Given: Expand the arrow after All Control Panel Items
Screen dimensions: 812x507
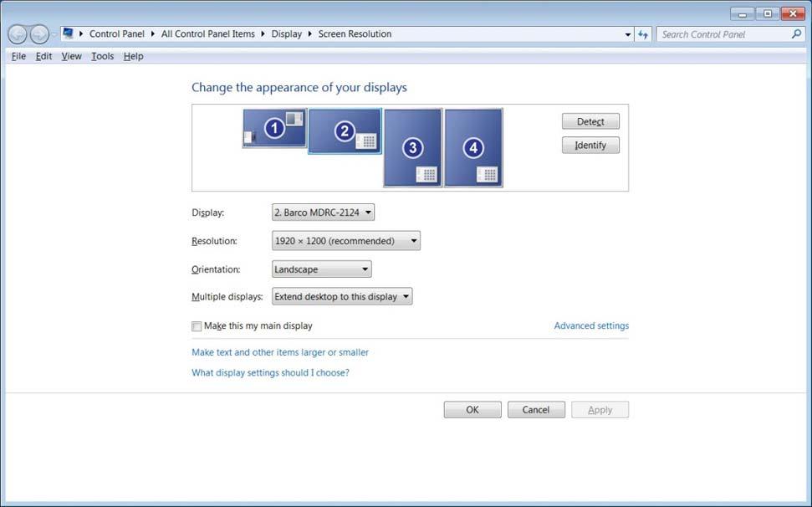Looking at the screenshot, I should coord(263,33).
